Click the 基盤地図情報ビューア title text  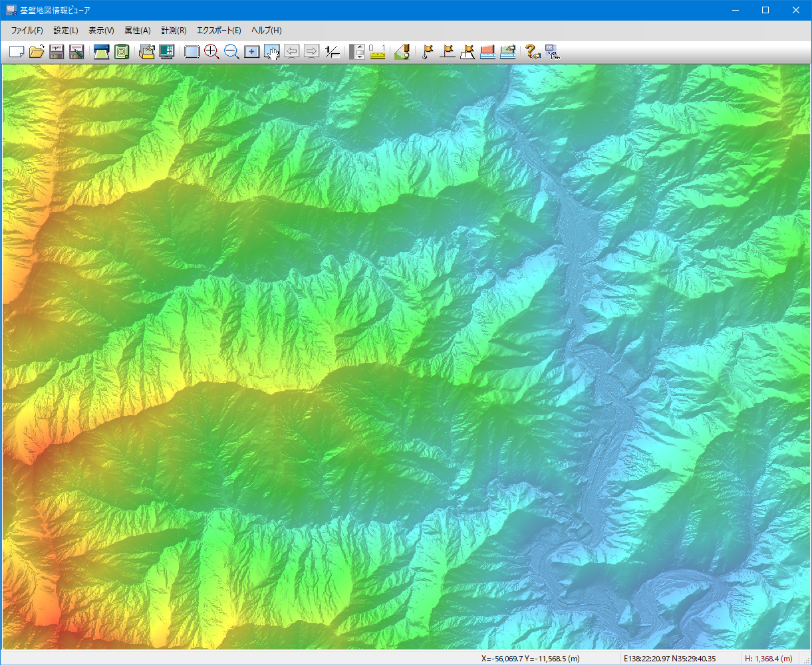(55, 10)
